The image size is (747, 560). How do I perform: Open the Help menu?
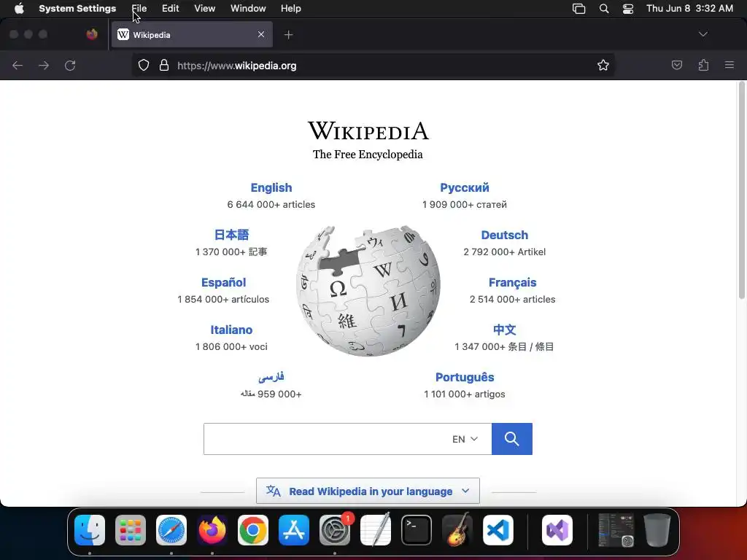click(290, 9)
